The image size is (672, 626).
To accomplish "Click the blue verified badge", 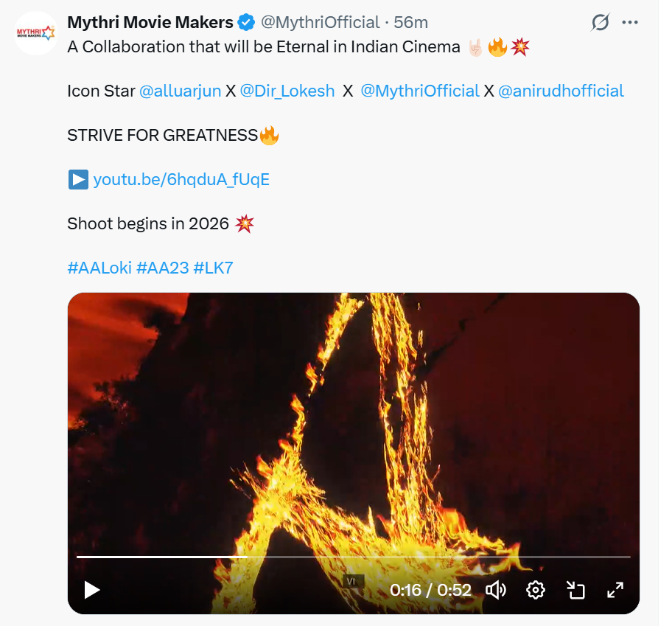I will 246,23.
